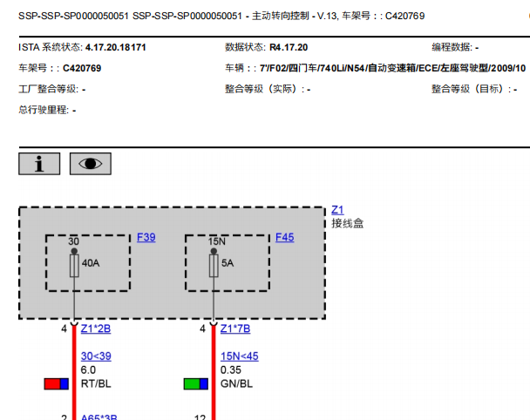Viewport: 530px width, 420px height.
Task: Open the 30<39 signal link
Action: (x=96, y=356)
